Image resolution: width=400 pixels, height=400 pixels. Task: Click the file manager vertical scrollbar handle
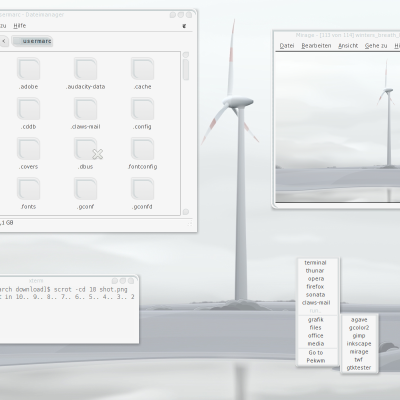[x=186, y=70]
